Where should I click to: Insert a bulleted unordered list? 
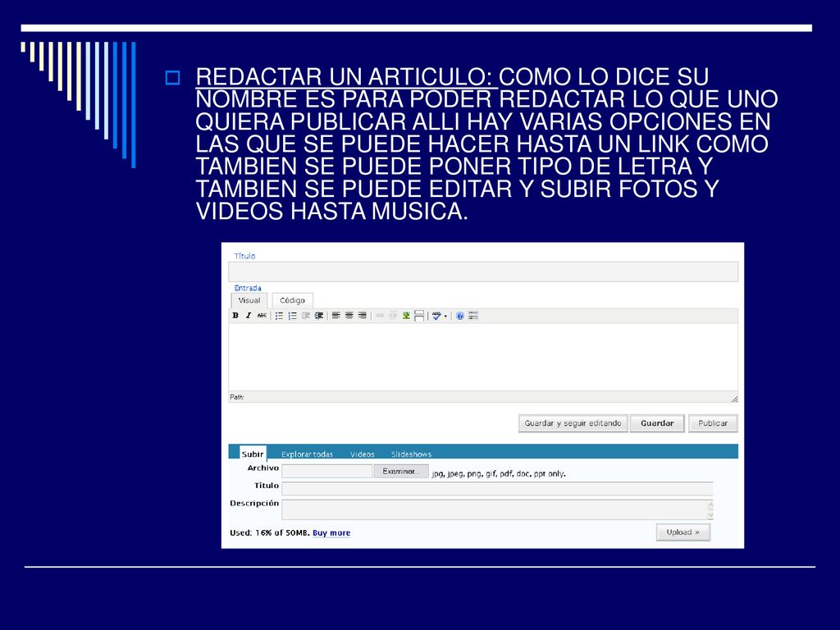[279, 316]
